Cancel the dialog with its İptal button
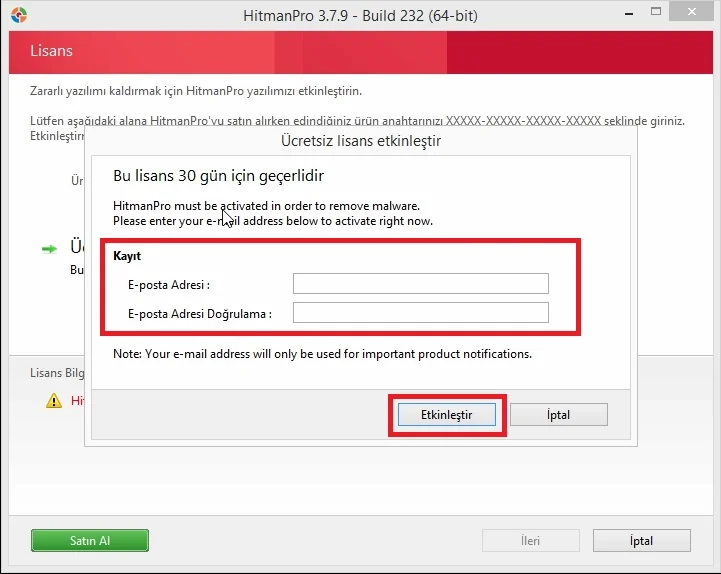 (558, 414)
